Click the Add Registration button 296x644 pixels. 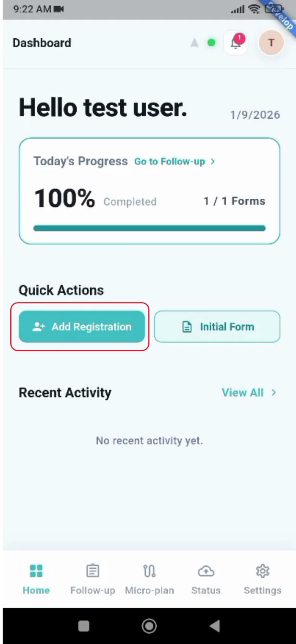coord(82,327)
